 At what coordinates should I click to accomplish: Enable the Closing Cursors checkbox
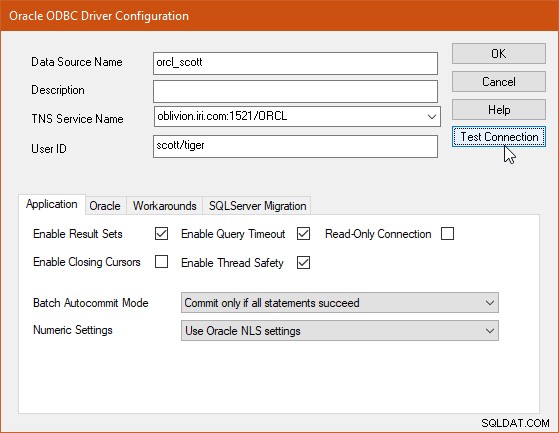tap(161, 262)
